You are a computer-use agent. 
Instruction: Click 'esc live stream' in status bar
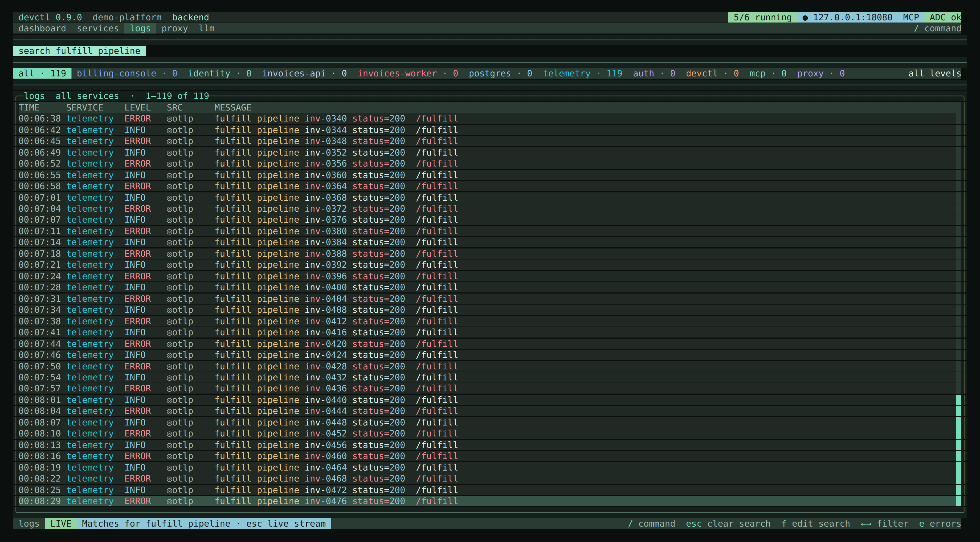[x=286, y=524]
